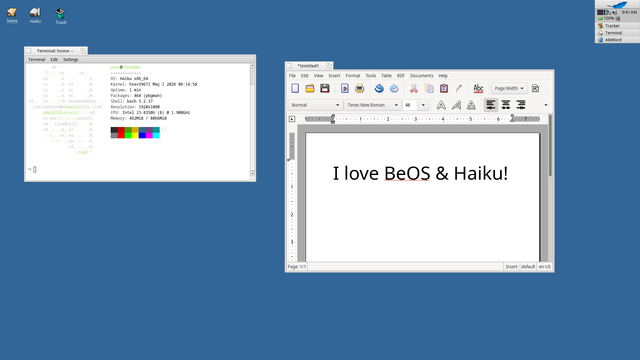The image size is (640, 360).
Task: Click the font size field showing 48
Action: point(410,105)
